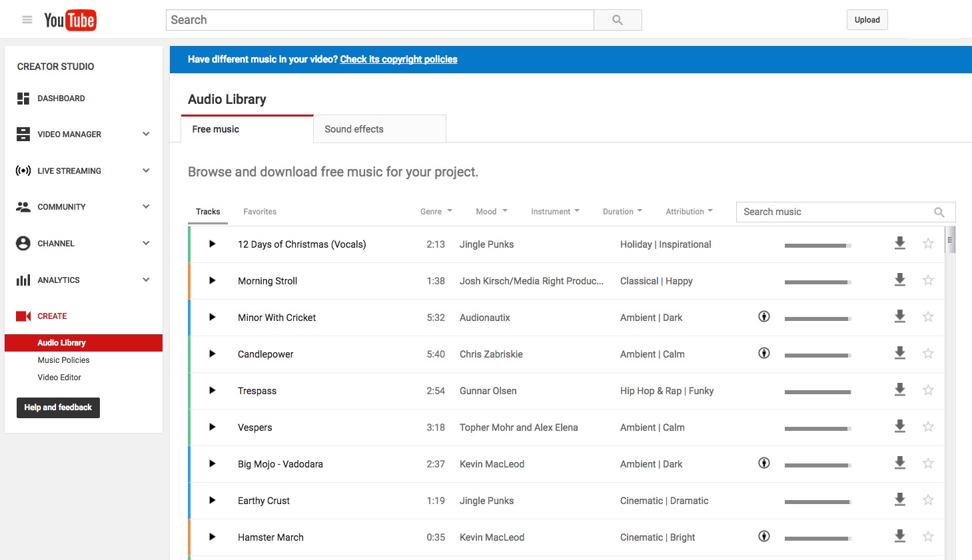Switch to the Sound effects tab

[x=380, y=129]
